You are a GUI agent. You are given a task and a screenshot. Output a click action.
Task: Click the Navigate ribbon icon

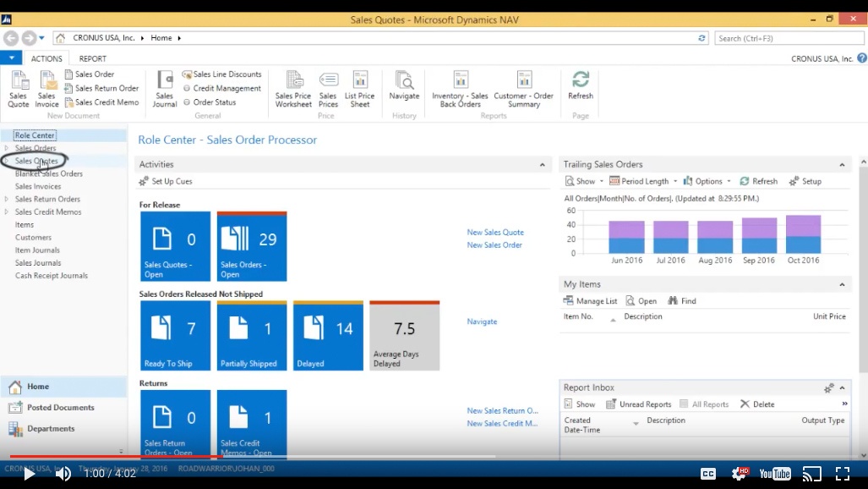(x=404, y=86)
